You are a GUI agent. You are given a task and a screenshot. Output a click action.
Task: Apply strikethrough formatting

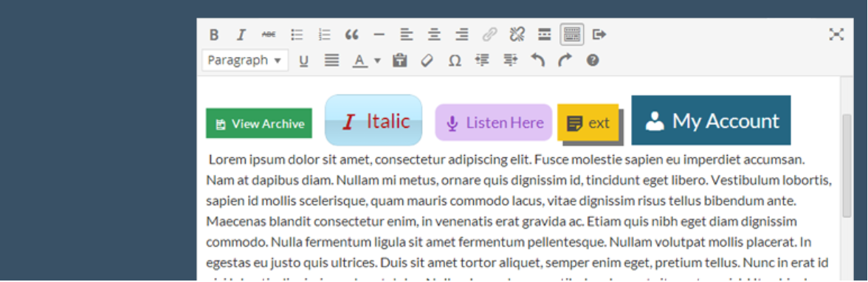(269, 35)
